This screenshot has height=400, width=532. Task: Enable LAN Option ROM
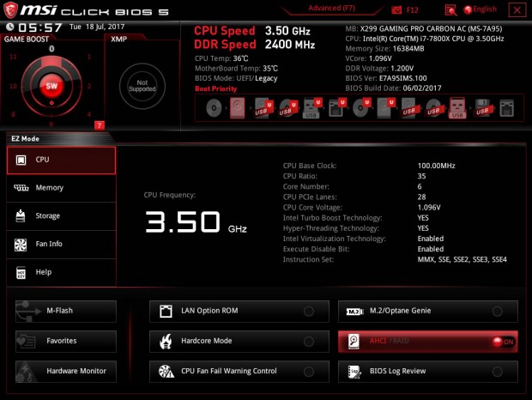pyautogui.click(x=239, y=311)
